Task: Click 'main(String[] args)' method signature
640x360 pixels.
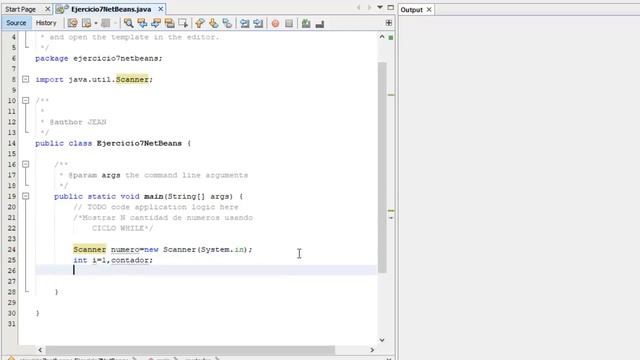Action: click(188, 196)
